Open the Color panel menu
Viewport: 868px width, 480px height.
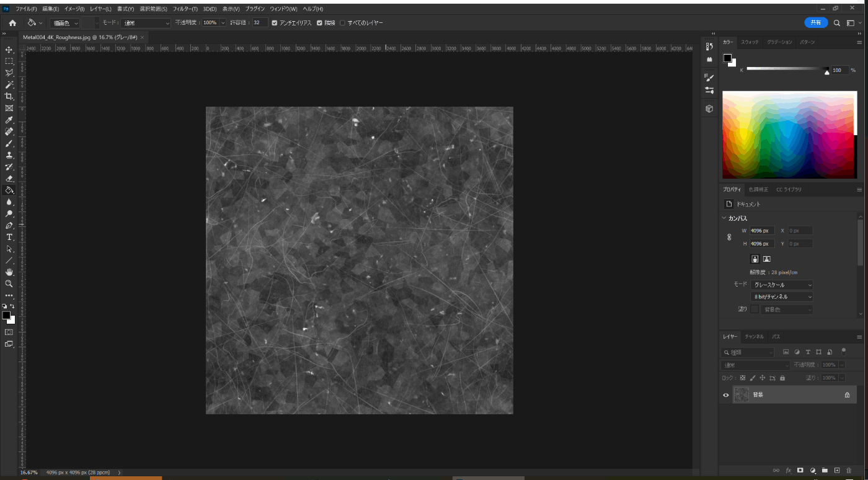click(x=859, y=42)
